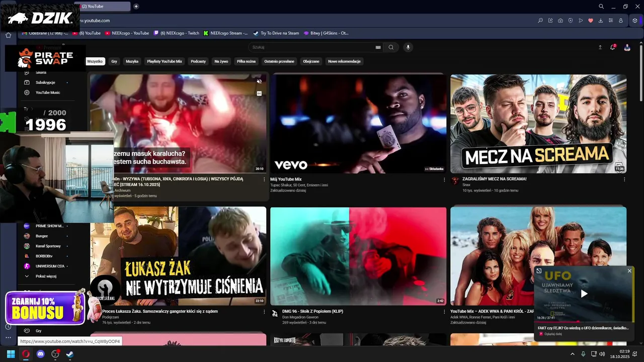The height and width of the screenshot is (362, 644).
Task: Open options menu for 'ZAGRALIŚMY MECZ NA SCREAMA!'
Action: [624, 179]
